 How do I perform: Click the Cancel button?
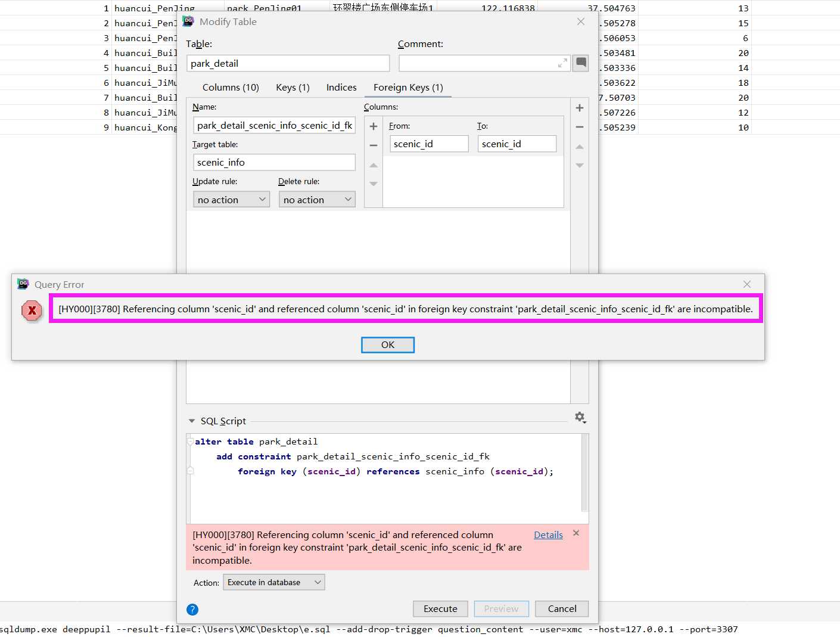(x=562, y=608)
